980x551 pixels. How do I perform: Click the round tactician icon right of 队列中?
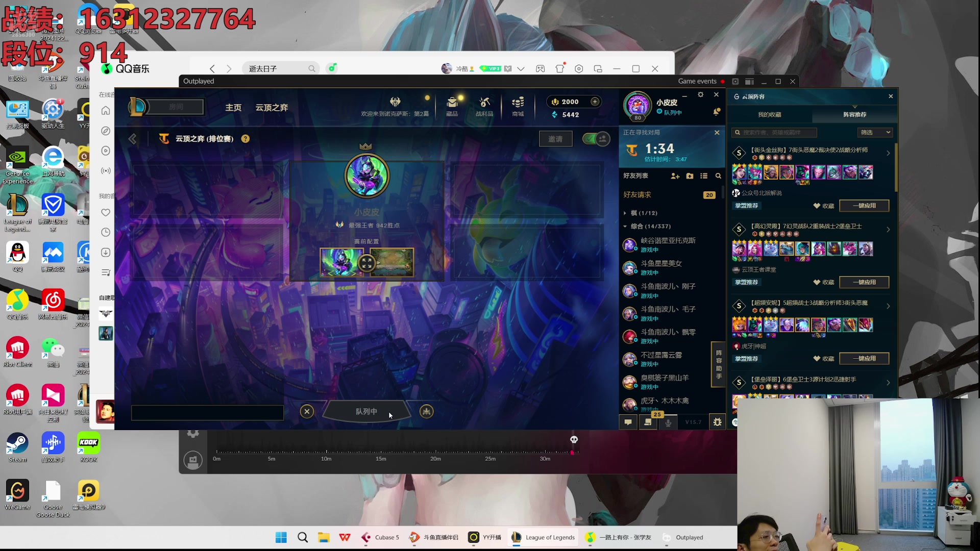point(426,411)
